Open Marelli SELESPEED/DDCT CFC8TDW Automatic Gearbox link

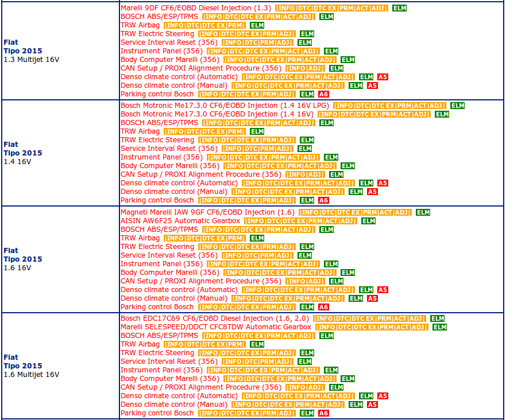(216, 327)
